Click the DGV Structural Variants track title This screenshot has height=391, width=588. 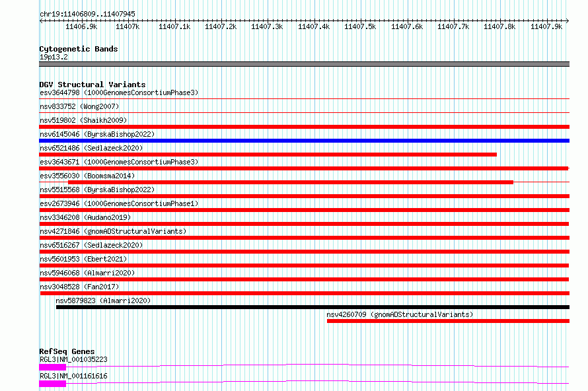point(92,85)
